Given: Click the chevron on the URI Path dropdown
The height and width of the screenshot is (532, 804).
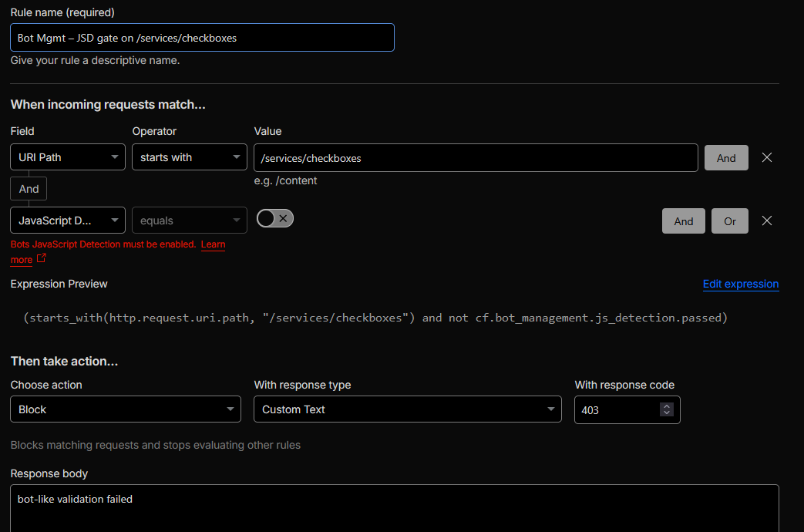Looking at the screenshot, I should (x=114, y=157).
